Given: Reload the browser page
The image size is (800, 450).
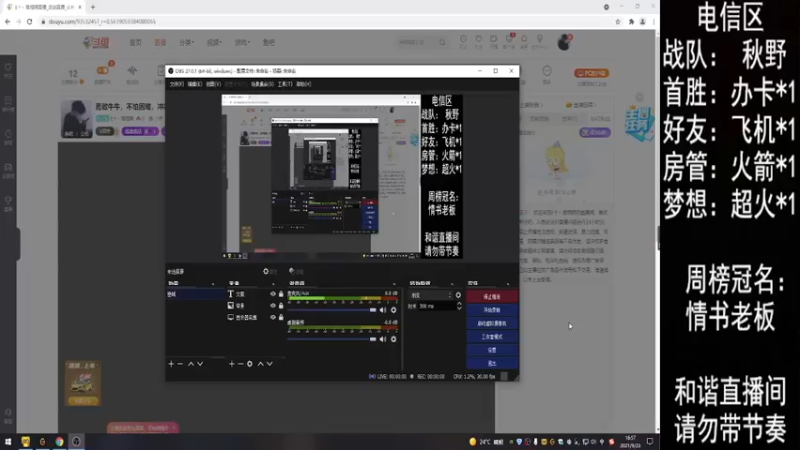Looking at the screenshot, I should coord(30,21).
